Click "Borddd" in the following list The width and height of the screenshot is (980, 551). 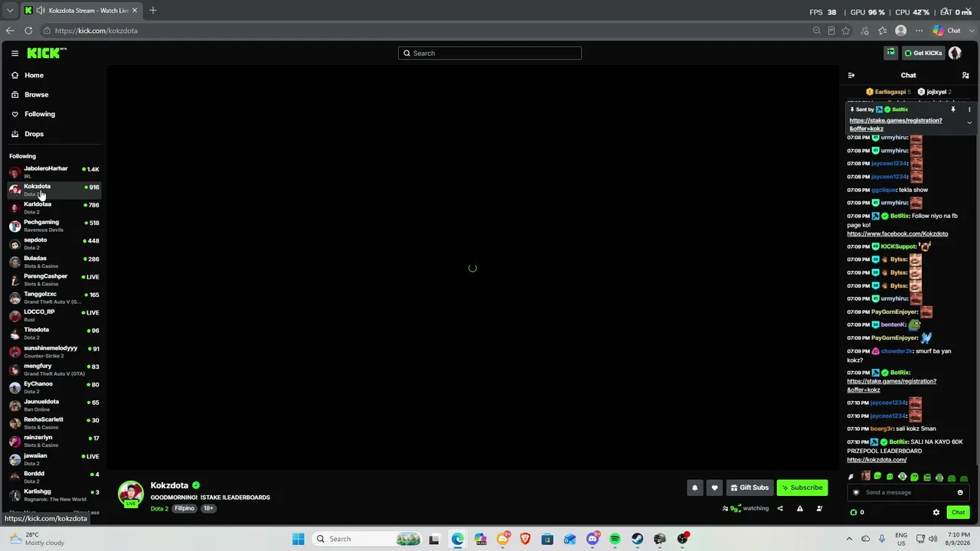coord(34,474)
